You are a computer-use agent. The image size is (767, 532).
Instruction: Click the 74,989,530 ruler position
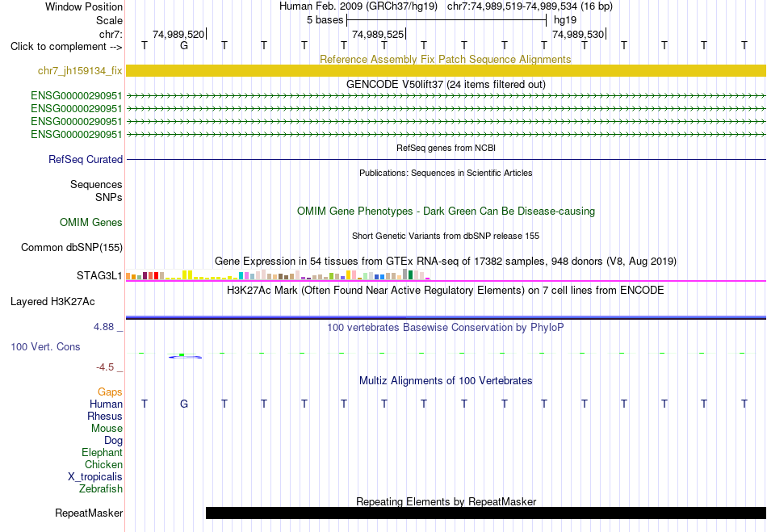tap(578, 34)
